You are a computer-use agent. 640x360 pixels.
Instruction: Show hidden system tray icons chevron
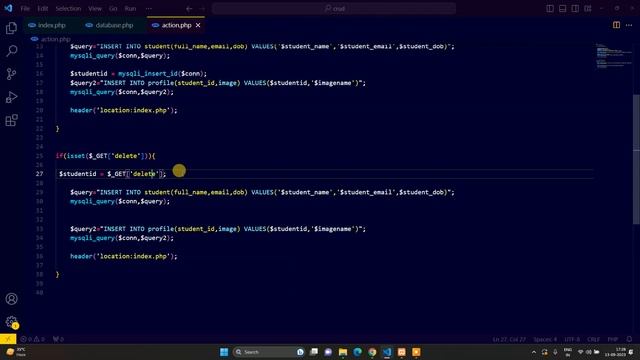click(534, 352)
